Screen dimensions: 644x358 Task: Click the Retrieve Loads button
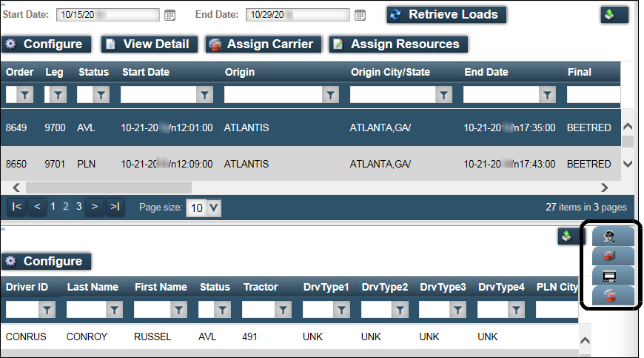[446, 15]
